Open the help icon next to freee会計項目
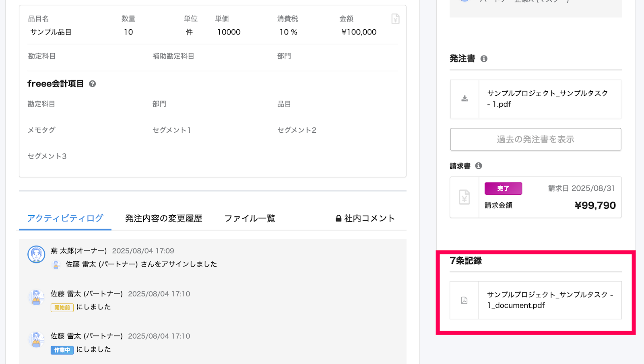Image resolution: width=644 pixels, height=364 pixels. tap(92, 84)
